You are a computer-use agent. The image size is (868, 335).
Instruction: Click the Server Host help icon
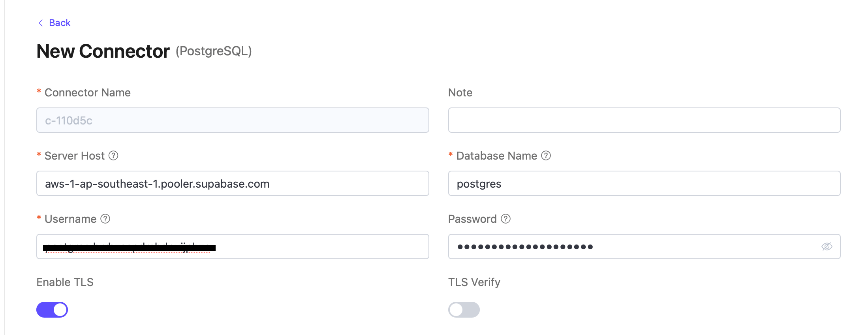coord(113,156)
